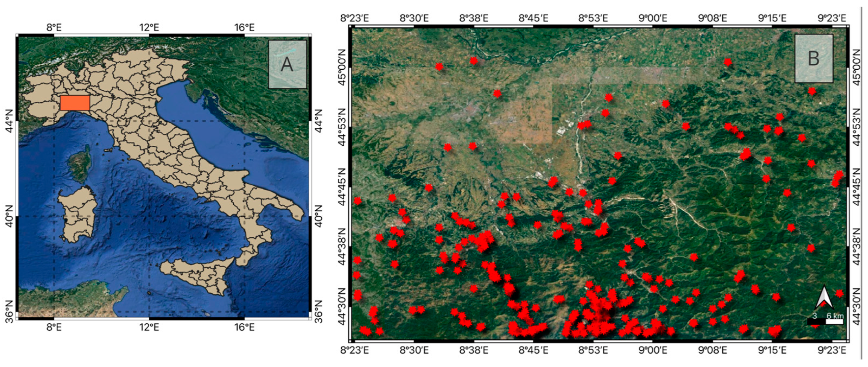
Task: Click the panel label box "A"
Action: click(x=287, y=64)
